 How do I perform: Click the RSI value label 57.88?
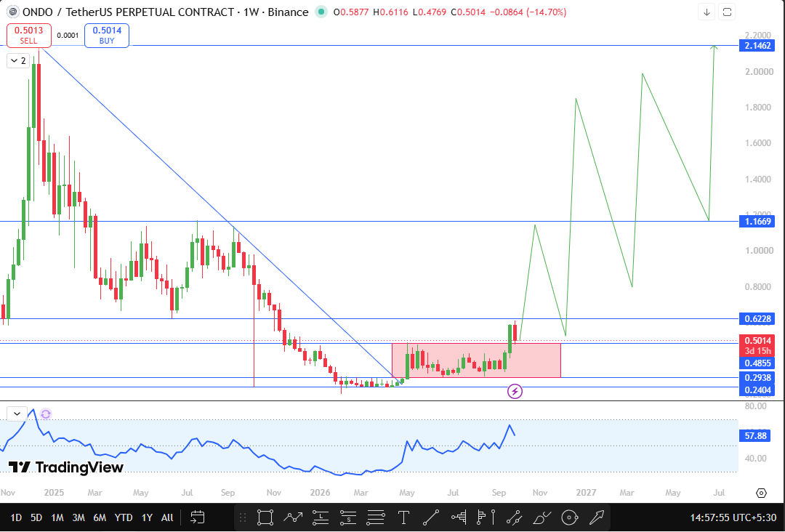[756, 436]
